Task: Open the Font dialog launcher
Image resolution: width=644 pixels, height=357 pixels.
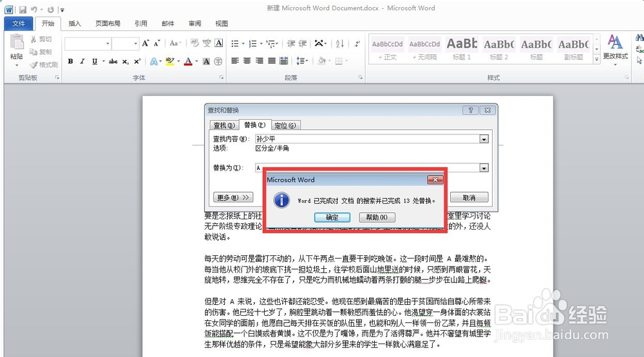Action: 222,78
